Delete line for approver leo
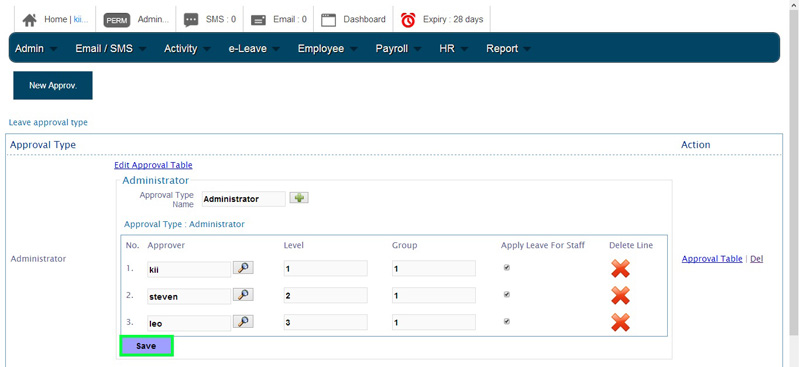Viewport: 800px width, 367px height. click(620, 323)
